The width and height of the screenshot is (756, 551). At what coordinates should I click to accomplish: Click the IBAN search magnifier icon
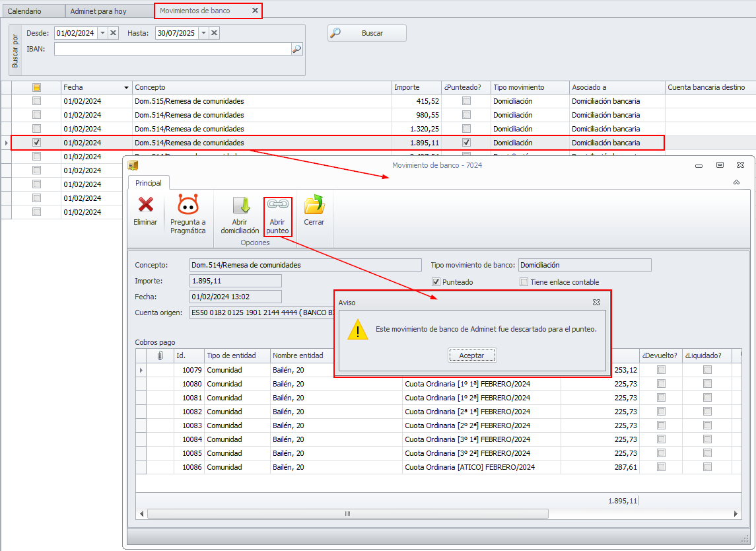(297, 49)
